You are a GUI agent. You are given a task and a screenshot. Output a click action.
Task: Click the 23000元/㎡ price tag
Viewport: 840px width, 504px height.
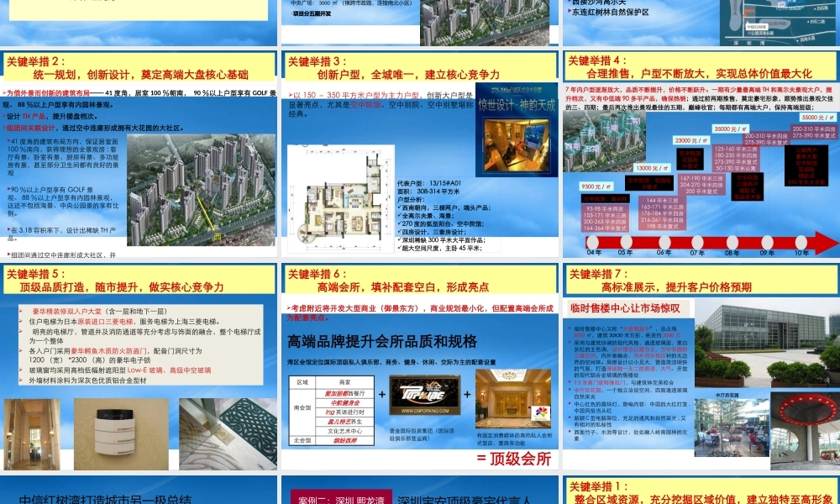[x=691, y=140]
